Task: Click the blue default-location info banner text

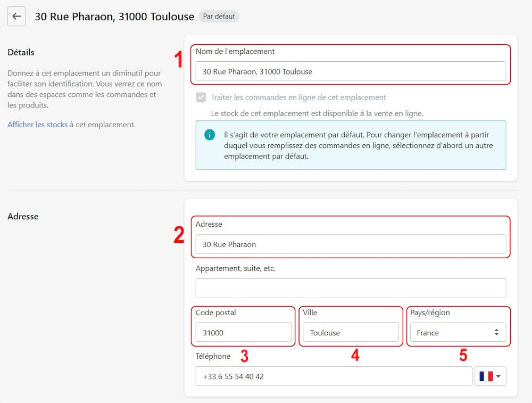Action: 358,145
